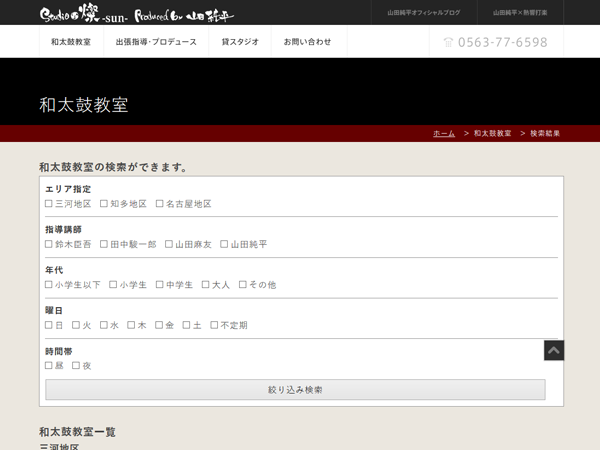The image size is (600, 450).
Task: Follow the ホーム breadcrumb link
Action: click(x=444, y=133)
